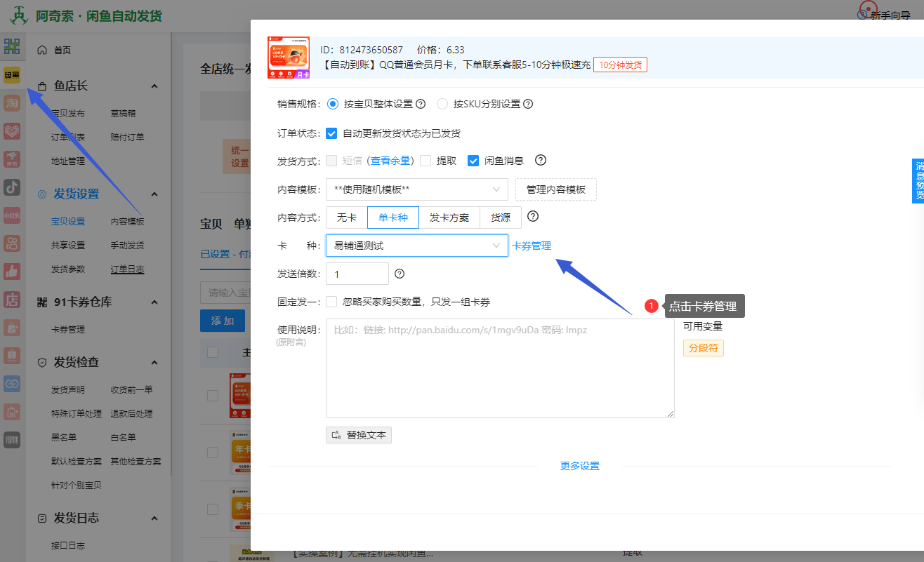Collapse the 鱼店长 menu section

coord(154,86)
